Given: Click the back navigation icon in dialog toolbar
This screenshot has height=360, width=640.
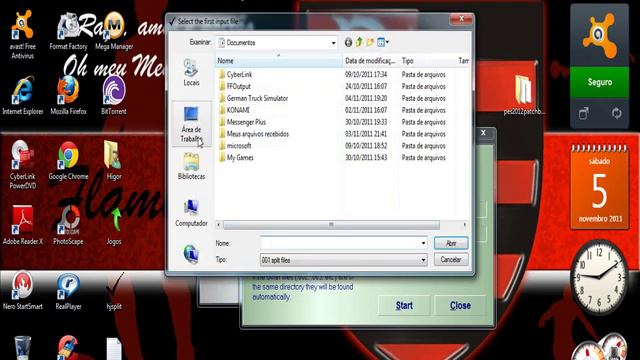Looking at the screenshot, I should tap(348, 42).
